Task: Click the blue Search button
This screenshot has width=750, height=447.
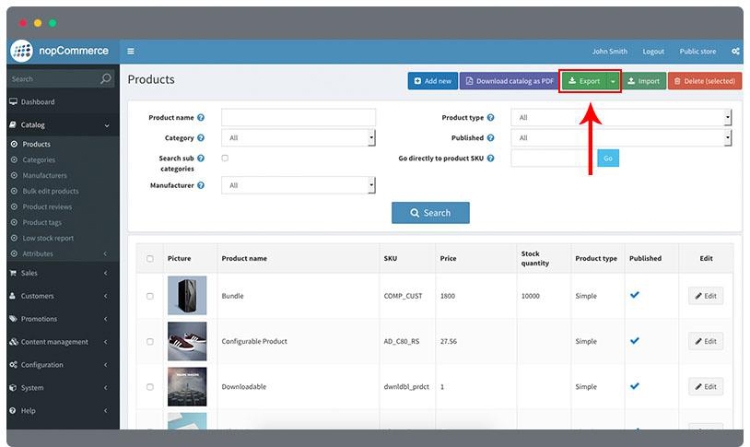Action: [430, 213]
